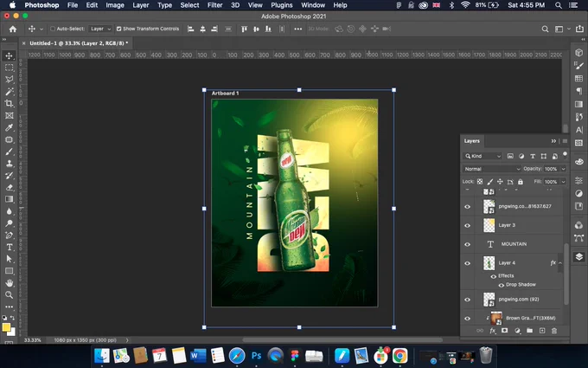Select the Hand tool
This screenshot has width=588, height=368.
(9, 283)
